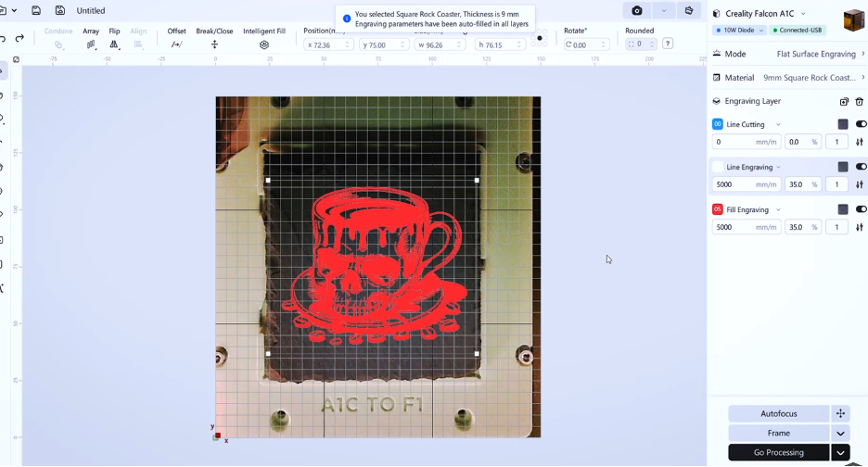Image resolution: width=868 pixels, height=467 pixels.
Task: Open the Rounded help question mark
Action: tap(668, 44)
